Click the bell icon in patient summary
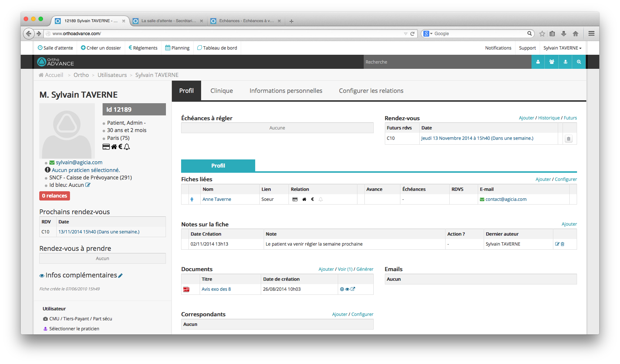Image resolution: width=620 pixels, height=364 pixels. [127, 147]
